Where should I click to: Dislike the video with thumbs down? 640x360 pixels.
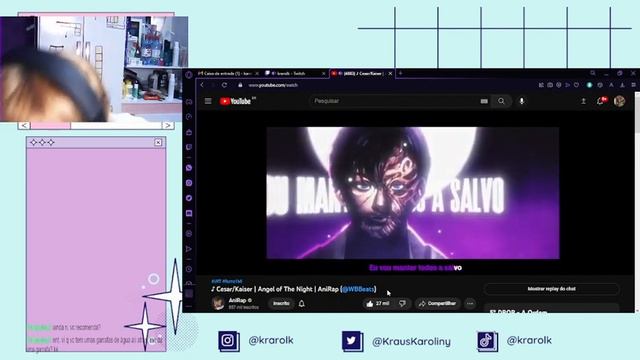coord(402,304)
